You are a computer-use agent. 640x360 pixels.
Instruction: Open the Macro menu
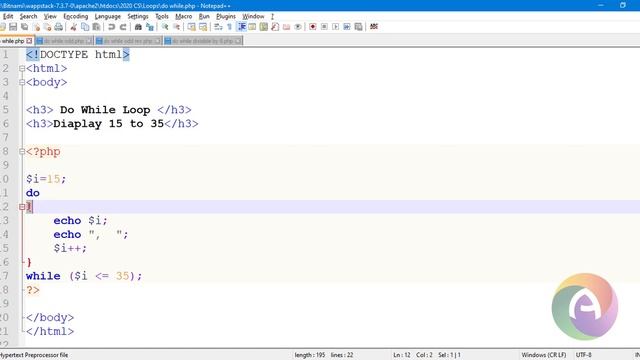(184, 16)
